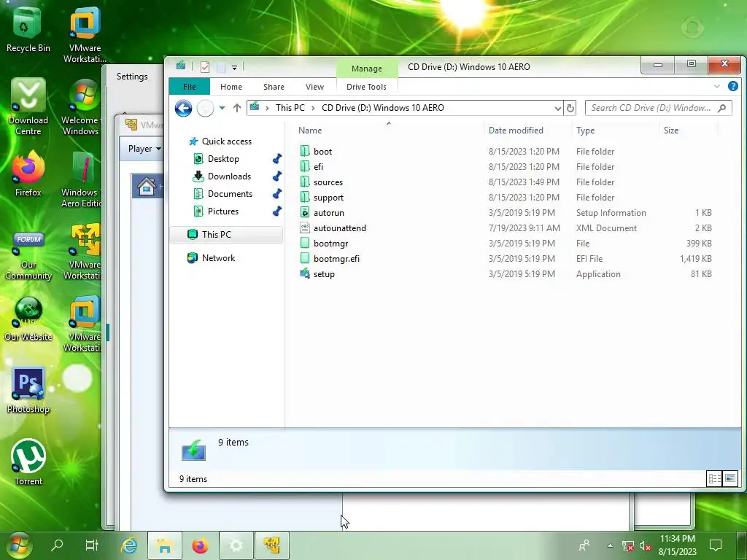
Task: Click the Properties quick access toolbar icon
Action: (205, 67)
